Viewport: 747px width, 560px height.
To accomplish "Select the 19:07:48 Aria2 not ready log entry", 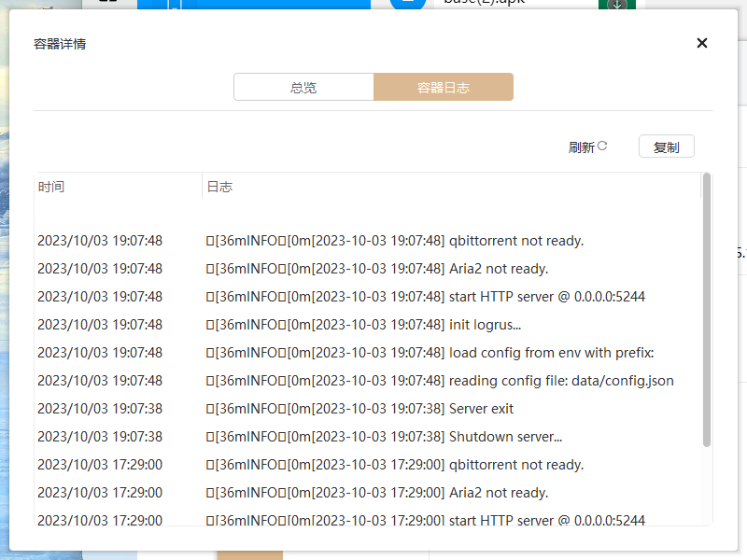I will [367, 269].
